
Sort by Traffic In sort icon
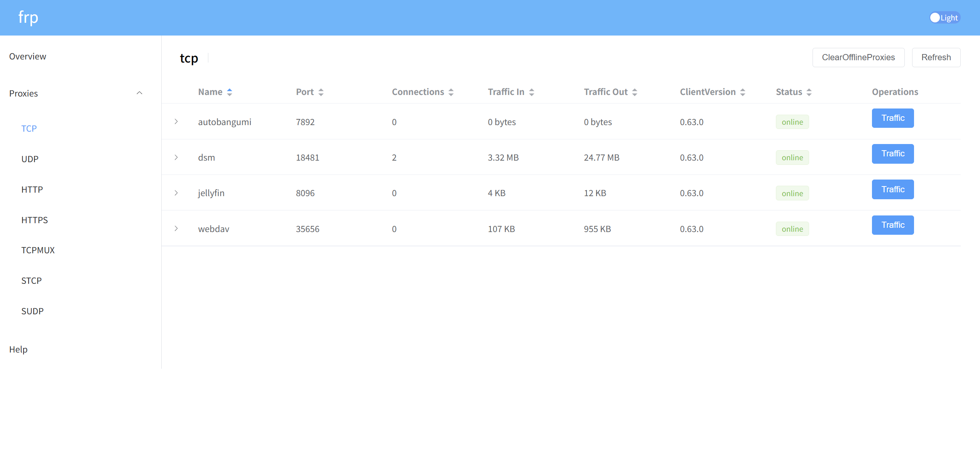coord(532,92)
